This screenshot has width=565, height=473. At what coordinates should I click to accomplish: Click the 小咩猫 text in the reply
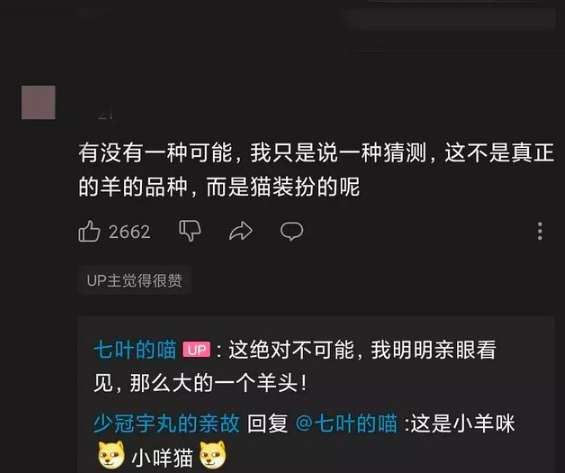point(162,457)
